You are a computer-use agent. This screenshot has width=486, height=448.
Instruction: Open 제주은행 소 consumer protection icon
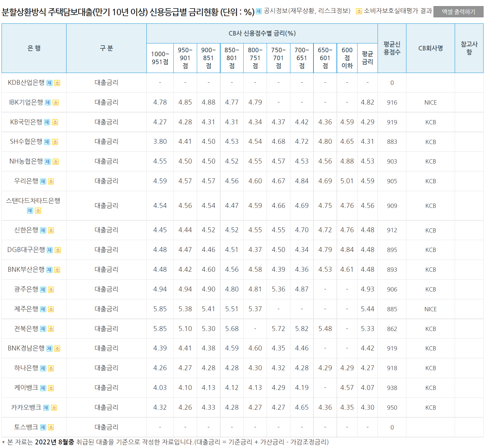51,309
